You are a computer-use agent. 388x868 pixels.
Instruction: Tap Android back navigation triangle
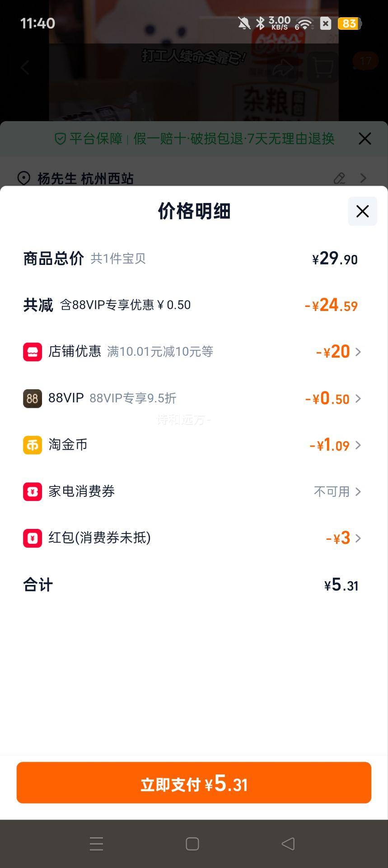[x=288, y=844]
